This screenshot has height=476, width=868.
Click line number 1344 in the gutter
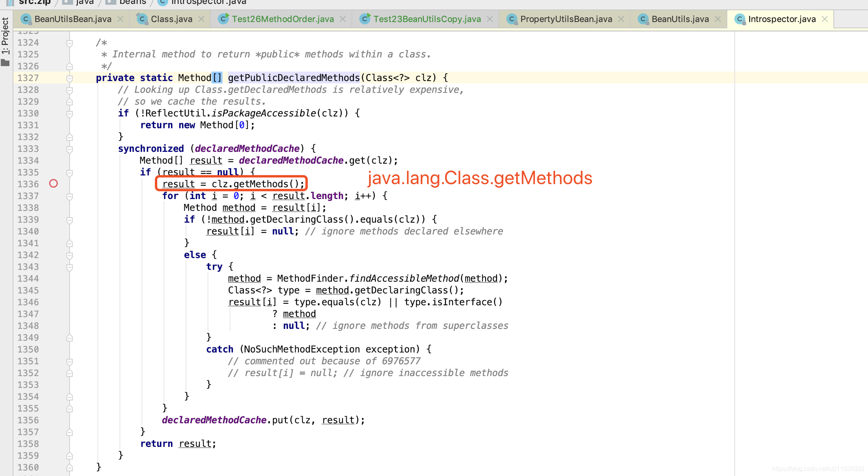28,278
